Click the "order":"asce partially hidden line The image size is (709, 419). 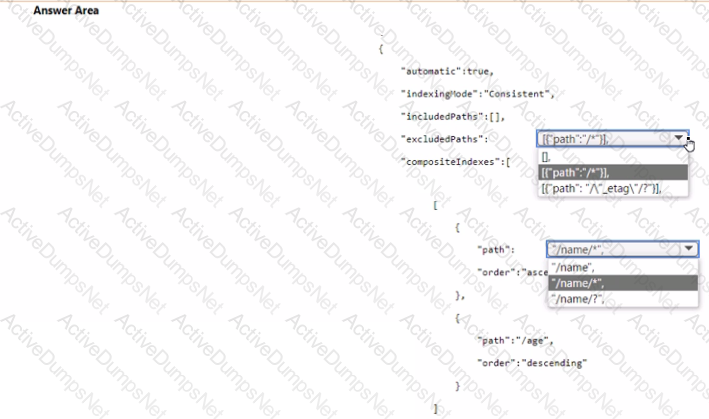coord(512,273)
